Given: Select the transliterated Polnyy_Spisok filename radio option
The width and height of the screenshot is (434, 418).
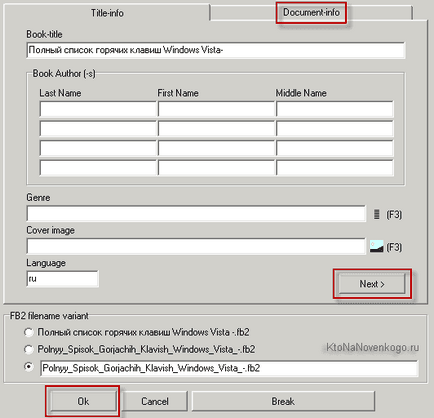Looking at the screenshot, I should pos(29,349).
